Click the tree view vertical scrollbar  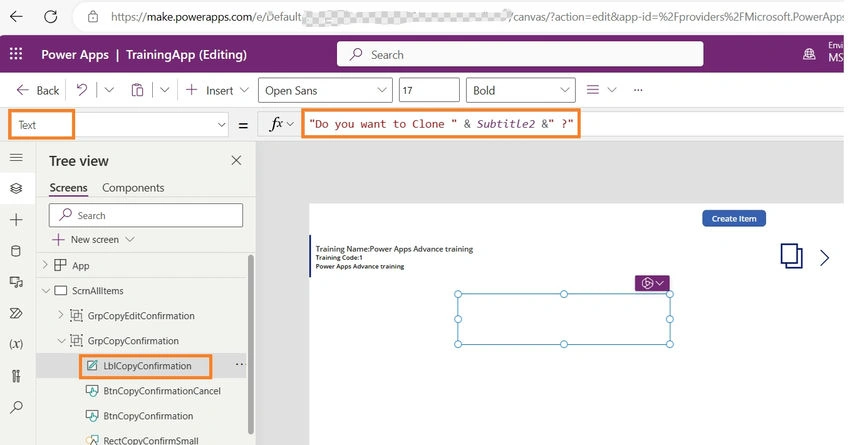pyautogui.click(x=250, y=344)
